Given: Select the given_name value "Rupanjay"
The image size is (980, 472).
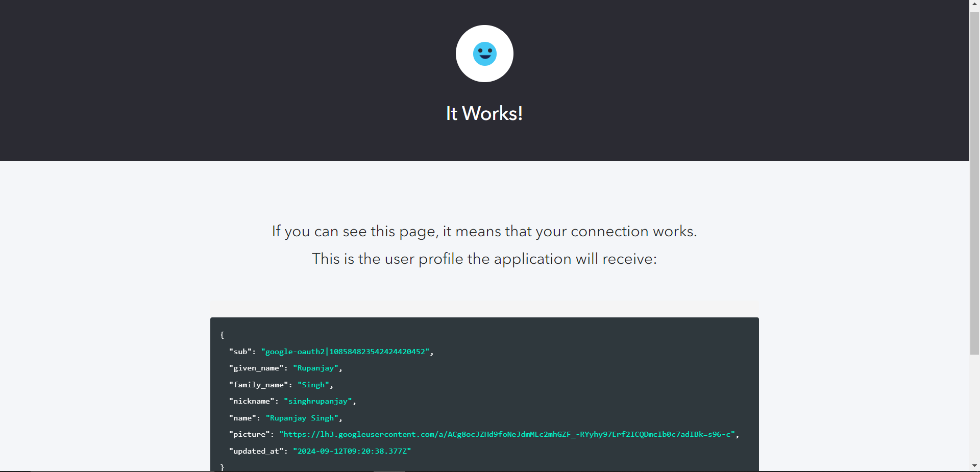Looking at the screenshot, I should (x=315, y=368).
